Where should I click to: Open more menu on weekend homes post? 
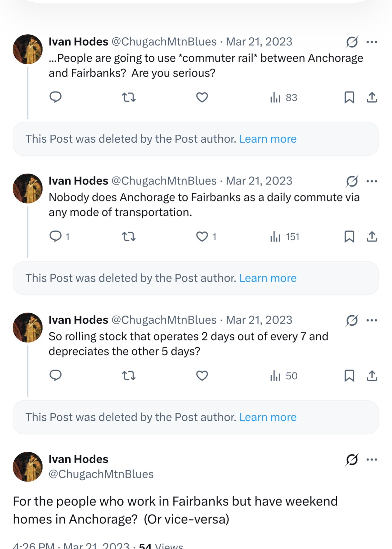pos(372,460)
